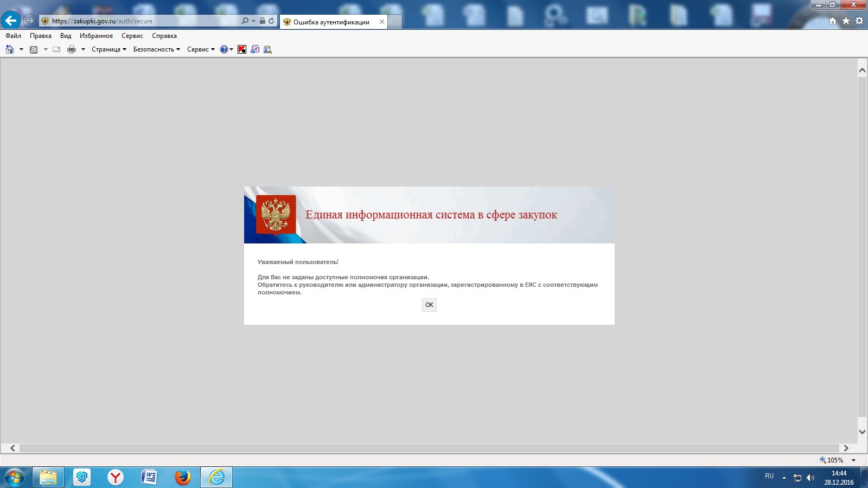
Task: Open the Избранное menu
Action: [96, 36]
